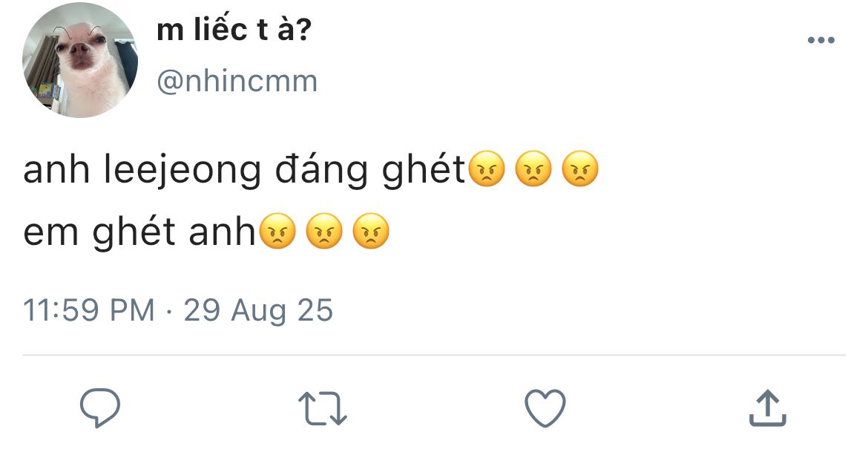Click the angry emoji immediately after "em ghét anh"
The image size is (868, 455).
(x=277, y=232)
